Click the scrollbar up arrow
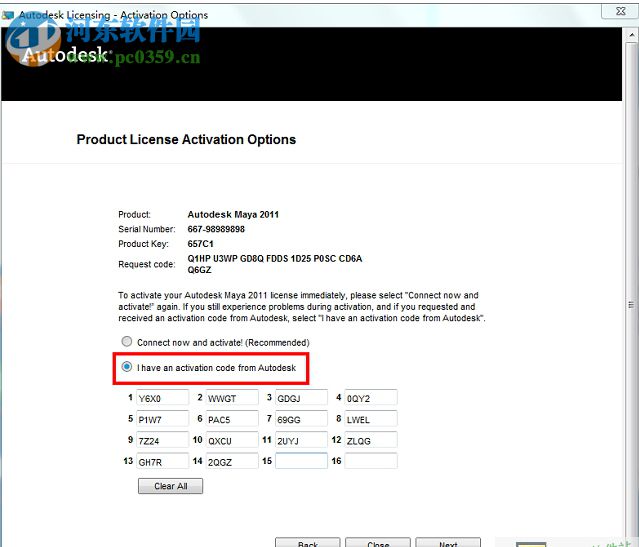 point(631,35)
